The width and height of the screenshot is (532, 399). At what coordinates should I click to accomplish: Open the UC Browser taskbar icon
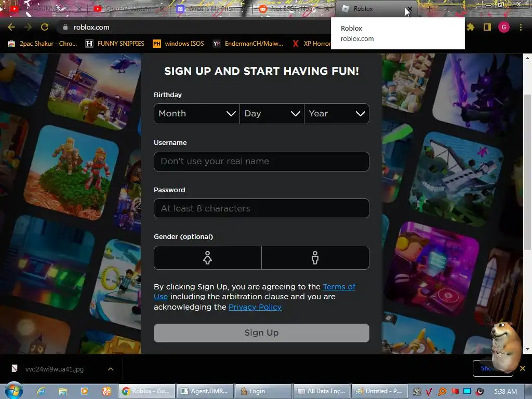tap(106, 391)
